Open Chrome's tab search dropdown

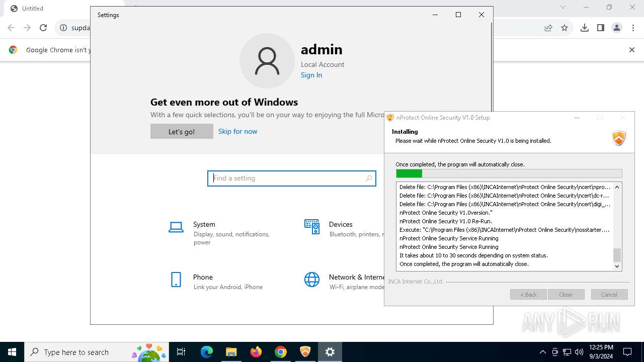(x=563, y=7)
